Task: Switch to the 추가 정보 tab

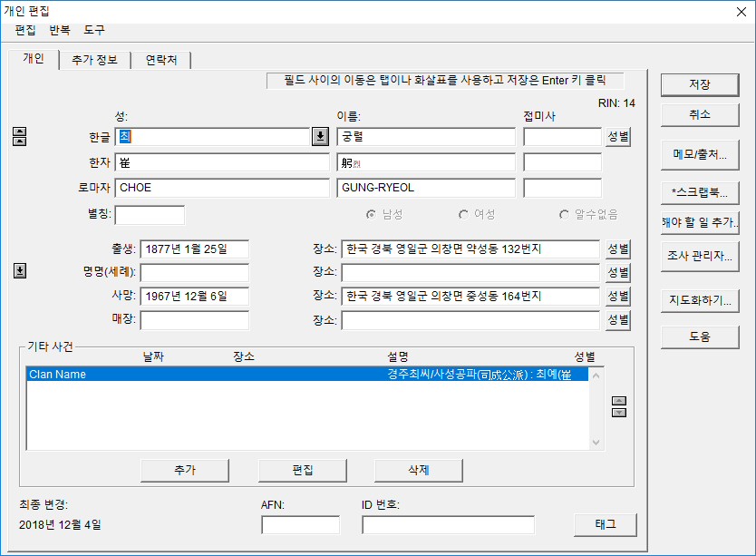Action: tap(94, 60)
